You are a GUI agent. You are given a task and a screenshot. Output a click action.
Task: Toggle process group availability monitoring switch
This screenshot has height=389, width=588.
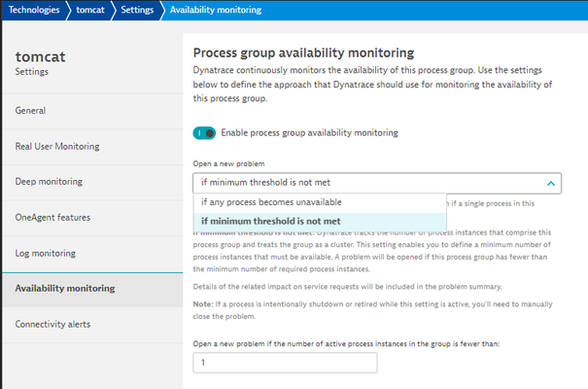204,133
